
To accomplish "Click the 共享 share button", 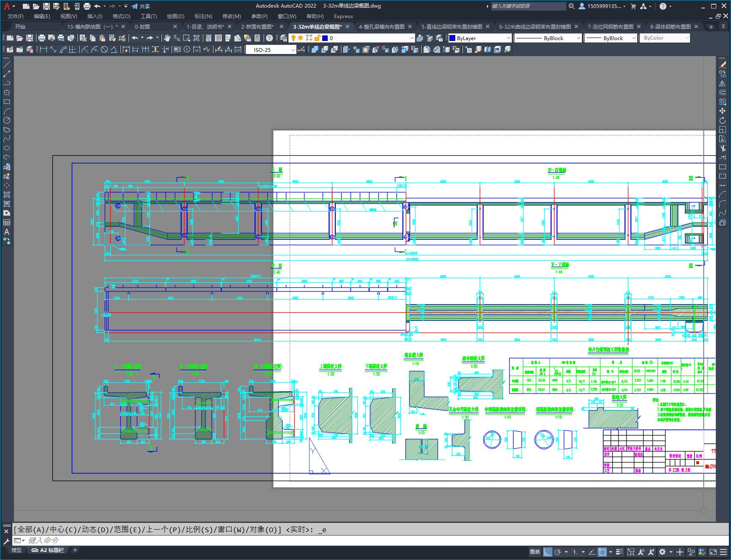I will (141, 6).
